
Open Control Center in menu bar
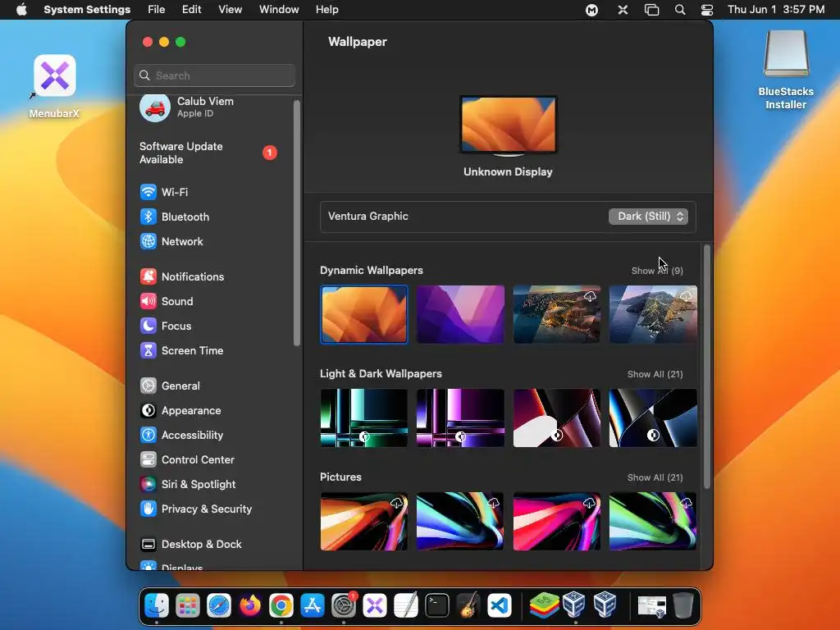[707, 10]
